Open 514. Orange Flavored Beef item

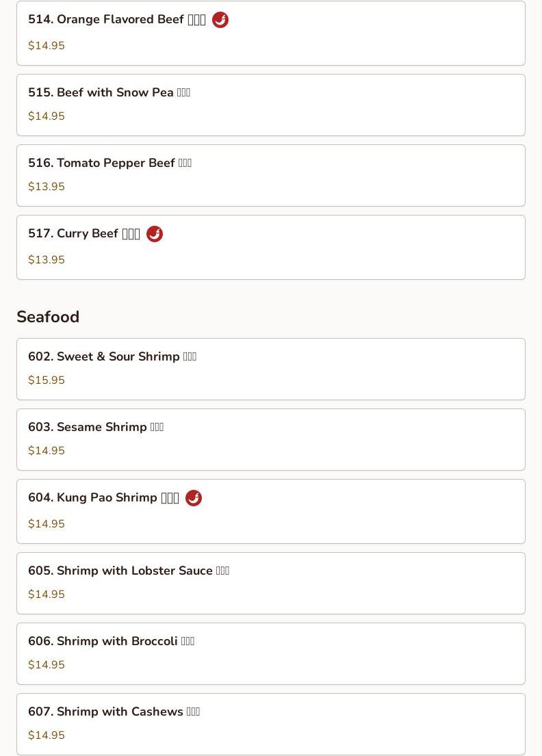(x=271, y=34)
